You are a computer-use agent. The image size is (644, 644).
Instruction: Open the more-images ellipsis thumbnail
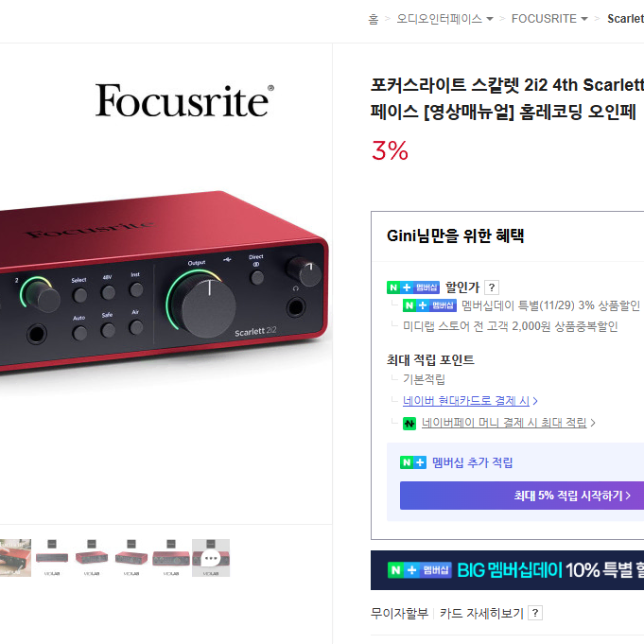pyautogui.click(x=211, y=558)
